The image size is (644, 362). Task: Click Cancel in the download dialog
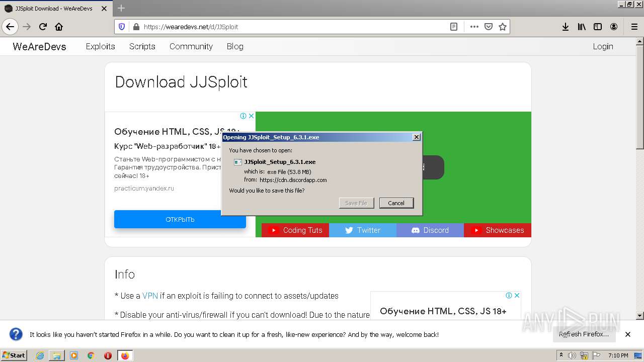click(x=396, y=203)
